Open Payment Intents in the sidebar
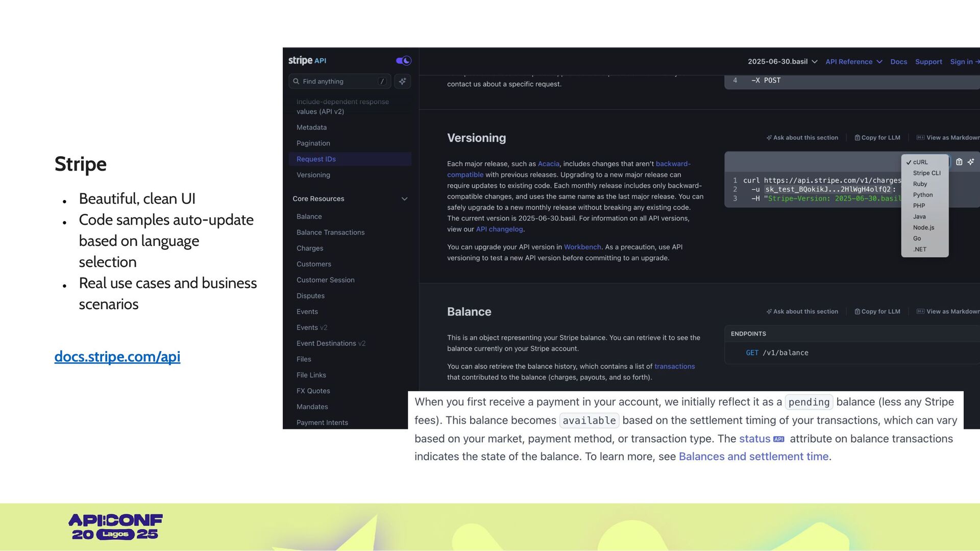Screen dimensions: 980x551 (322, 422)
